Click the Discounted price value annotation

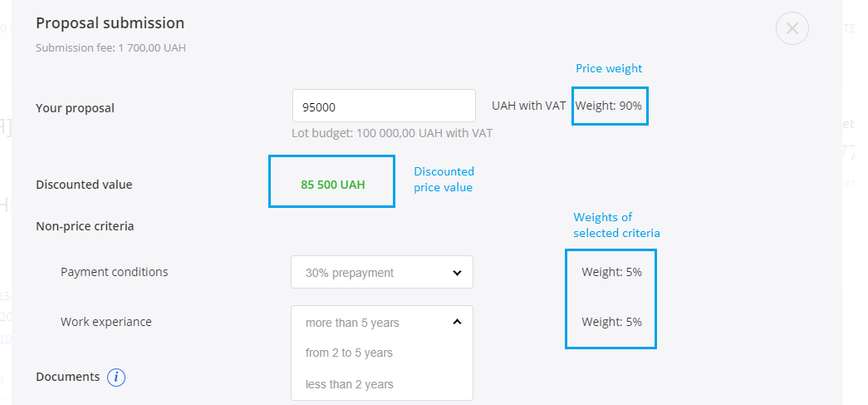coord(444,180)
